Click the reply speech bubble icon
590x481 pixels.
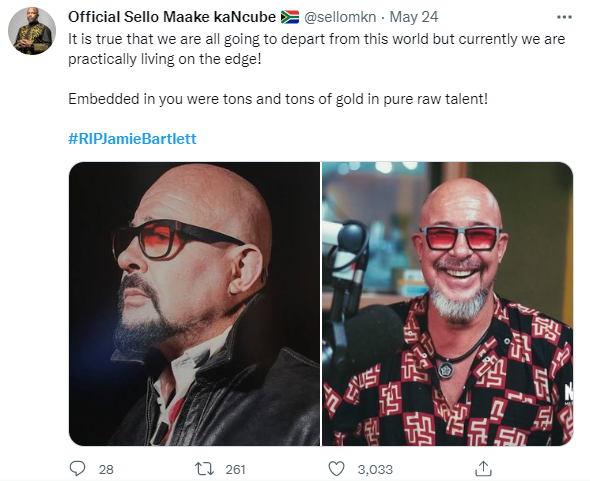[78, 469]
